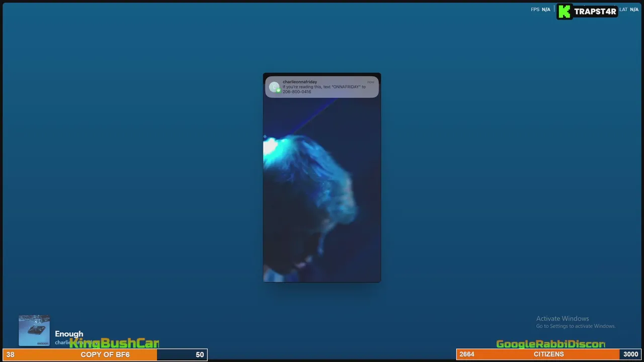Click the phone number 206-800-0416 in the notification
Screen dimensions: 644x362
pos(297,92)
